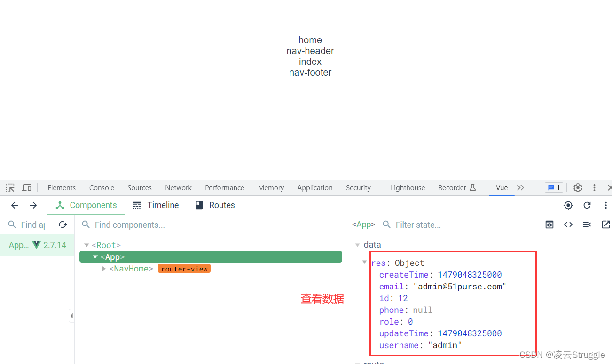
Task: Click the App tag in state header
Action: 363,225
